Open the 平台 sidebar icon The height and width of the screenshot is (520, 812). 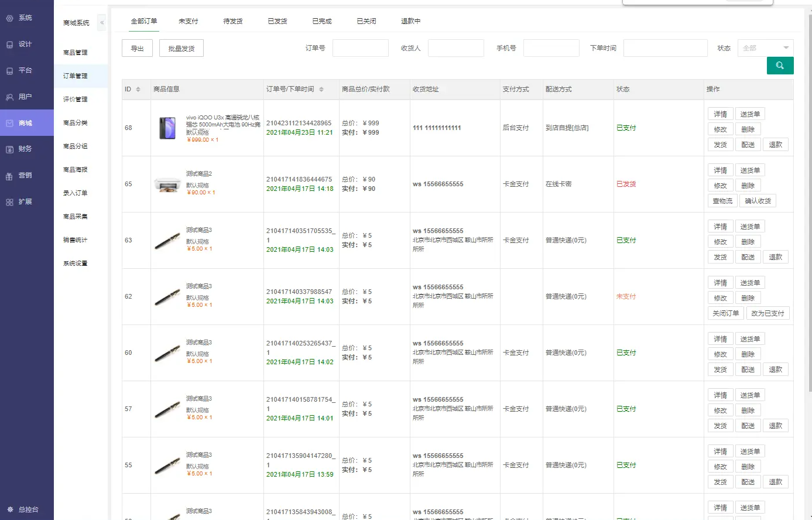[9, 71]
